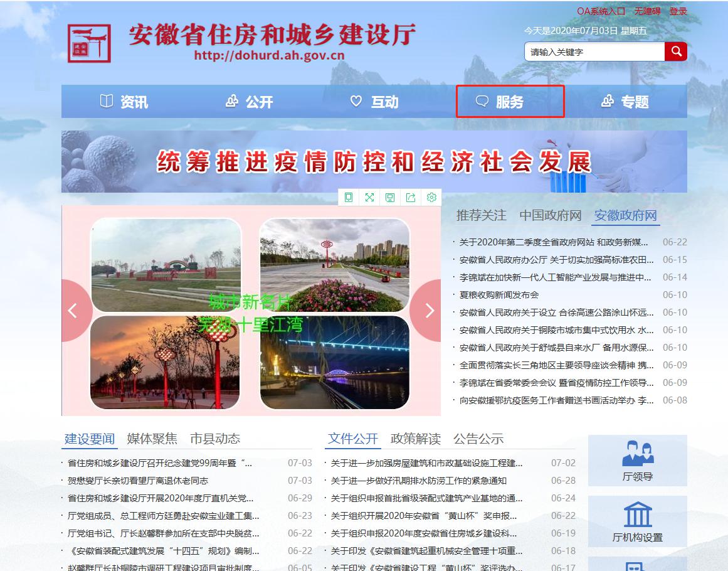Open the 厅机构设置 building icon tile

click(637, 521)
